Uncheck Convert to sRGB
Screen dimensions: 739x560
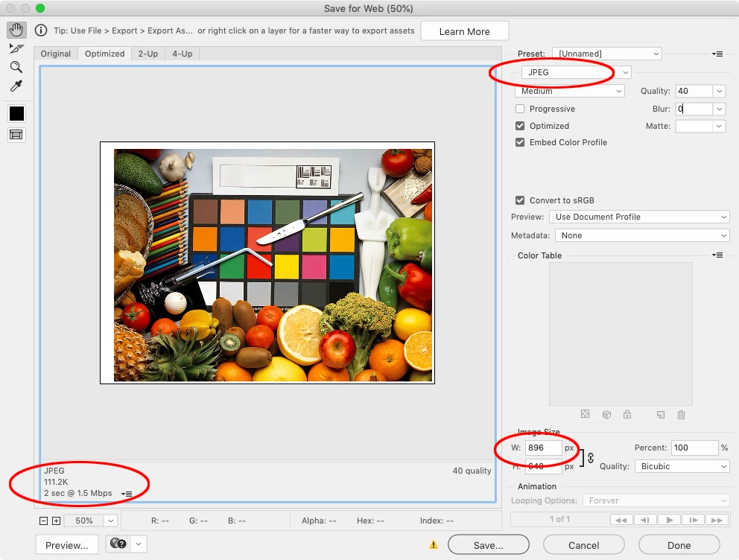pos(520,200)
